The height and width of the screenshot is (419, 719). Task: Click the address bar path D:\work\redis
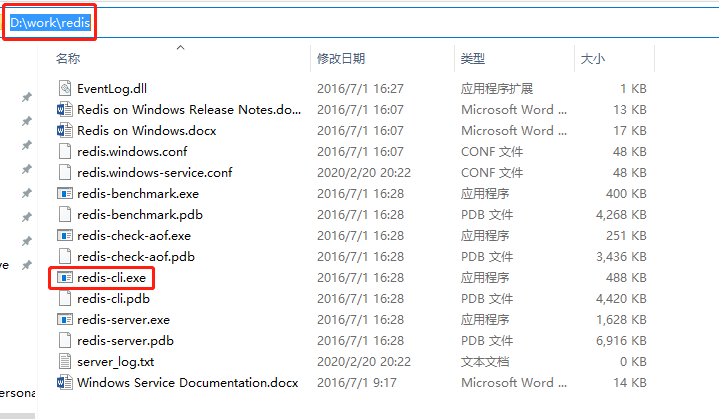pos(50,22)
